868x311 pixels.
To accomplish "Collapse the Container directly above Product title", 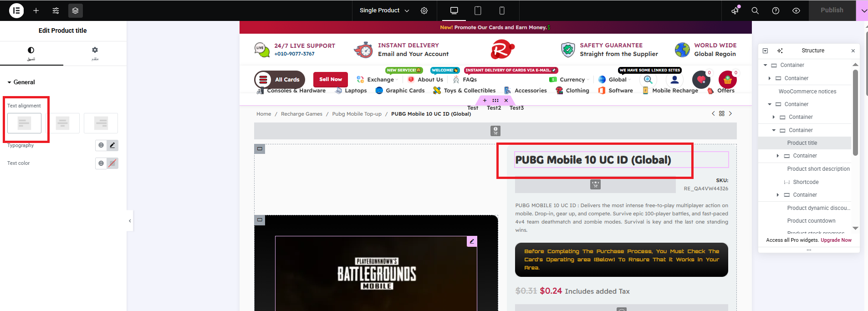I will point(774,130).
